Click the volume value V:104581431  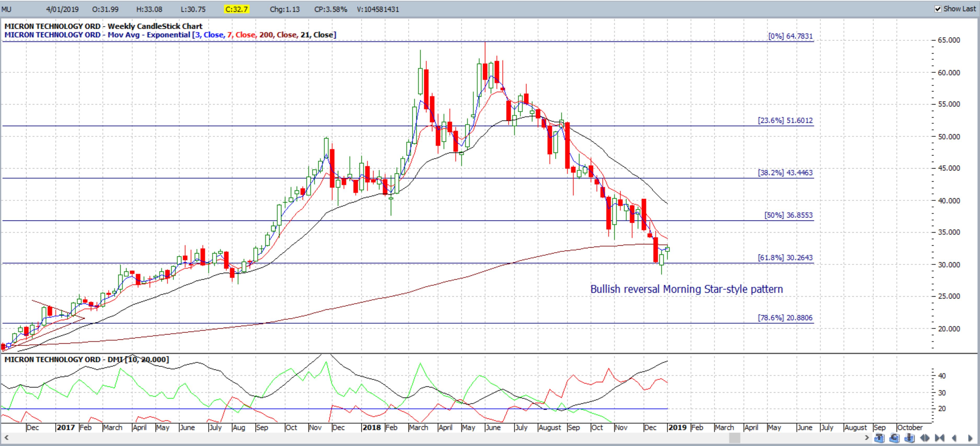click(x=378, y=9)
